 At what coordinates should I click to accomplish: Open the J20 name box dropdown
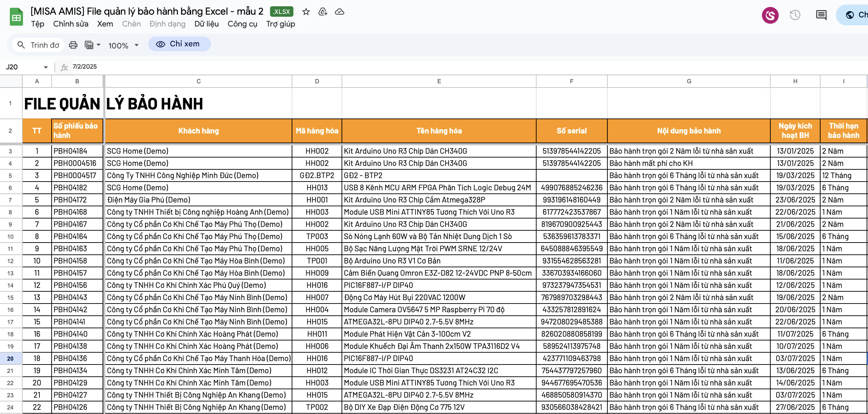(45, 67)
